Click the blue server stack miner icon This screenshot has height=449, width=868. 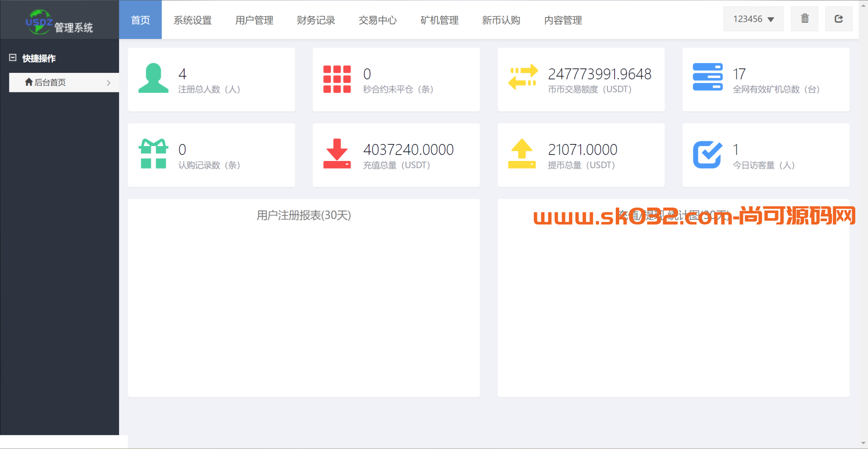(x=707, y=77)
